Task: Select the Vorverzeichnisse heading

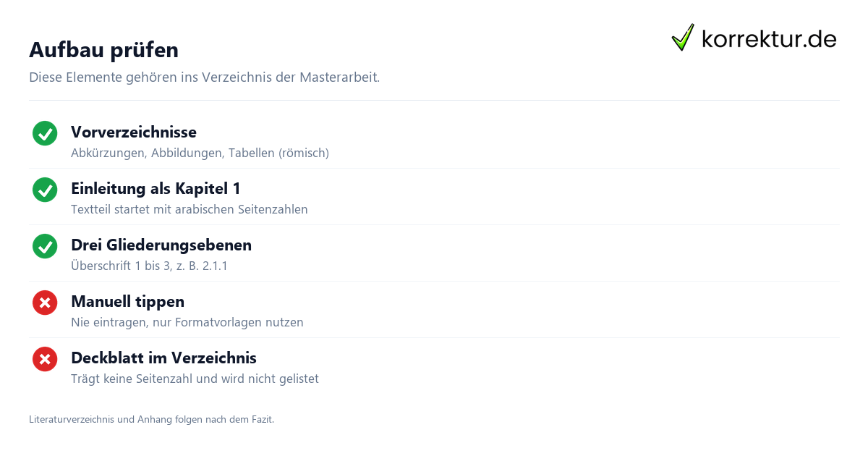Action: [x=134, y=132]
